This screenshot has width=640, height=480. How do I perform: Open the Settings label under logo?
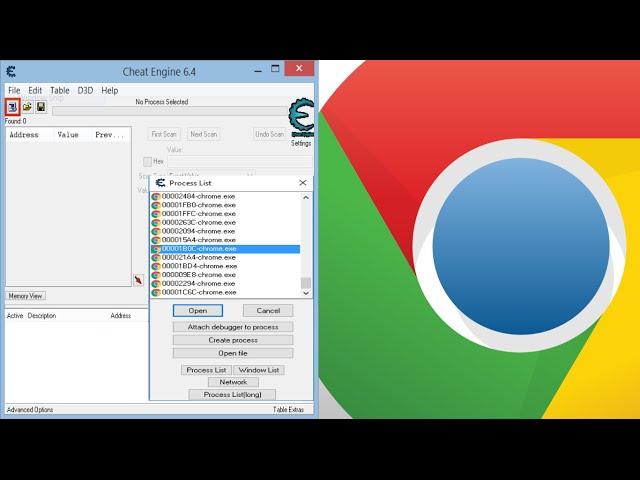[301, 143]
